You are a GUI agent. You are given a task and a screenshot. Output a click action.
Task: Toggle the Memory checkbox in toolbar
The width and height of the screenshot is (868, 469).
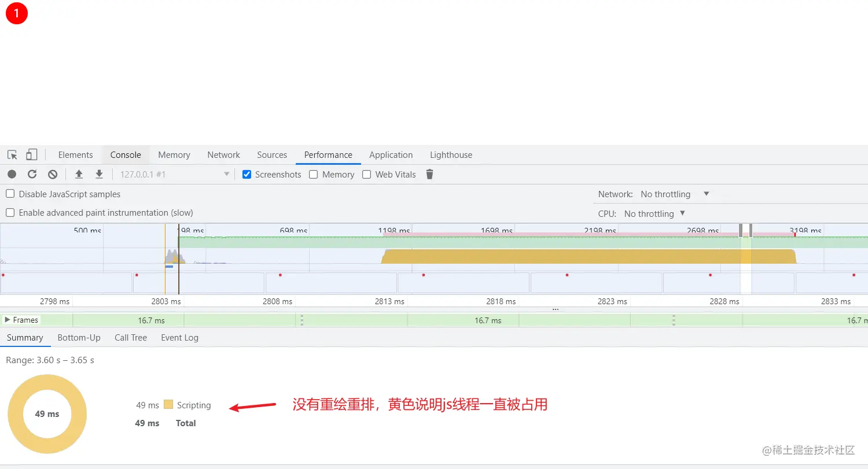(314, 174)
